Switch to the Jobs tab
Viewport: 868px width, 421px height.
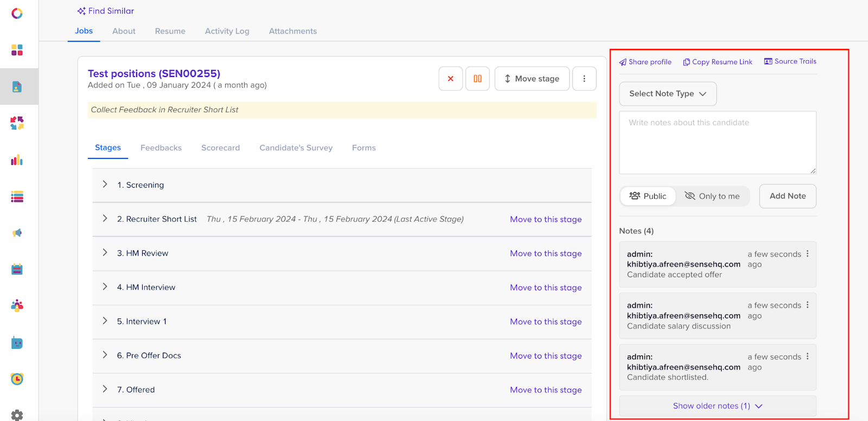click(x=84, y=31)
